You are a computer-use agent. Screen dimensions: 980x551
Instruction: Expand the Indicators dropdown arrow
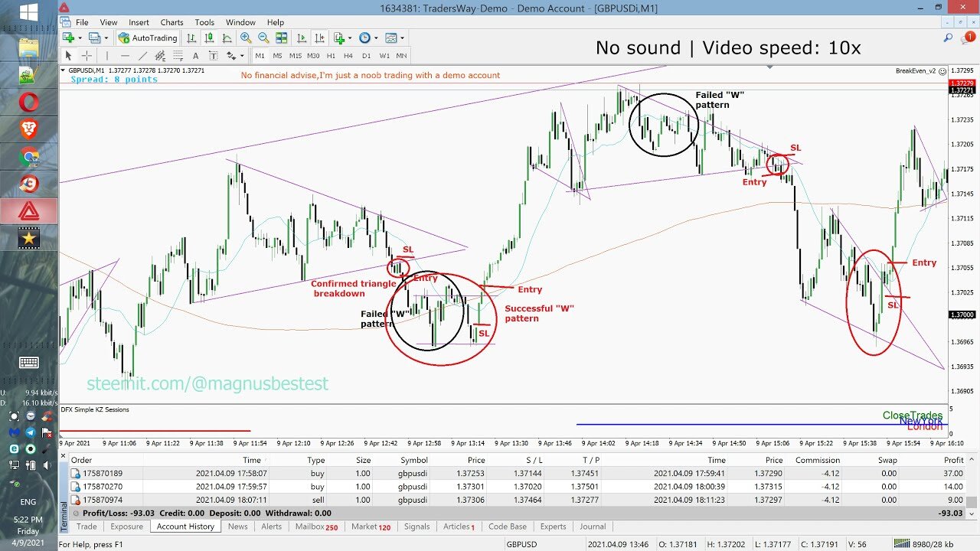pos(350,38)
